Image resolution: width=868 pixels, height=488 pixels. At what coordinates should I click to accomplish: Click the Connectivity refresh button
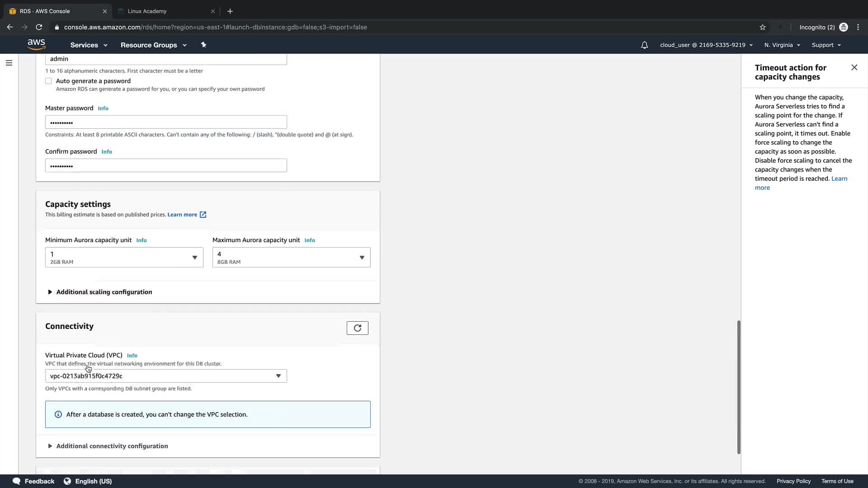click(x=357, y=328)
